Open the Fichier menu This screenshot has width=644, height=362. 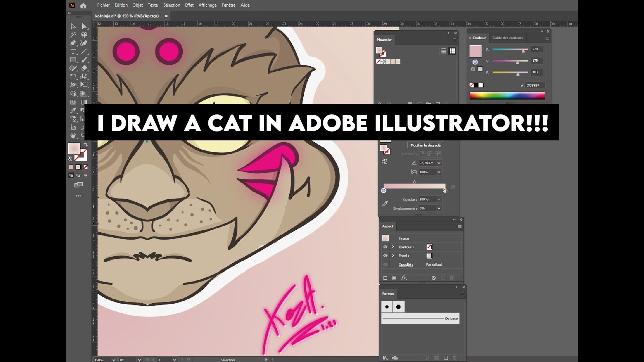tap(103, 5)
